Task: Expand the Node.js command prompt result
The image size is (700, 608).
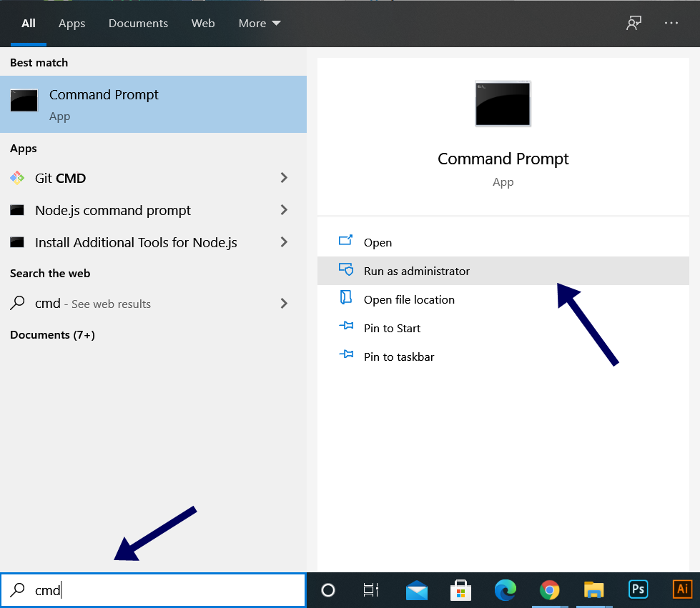Action: point(285,210)
